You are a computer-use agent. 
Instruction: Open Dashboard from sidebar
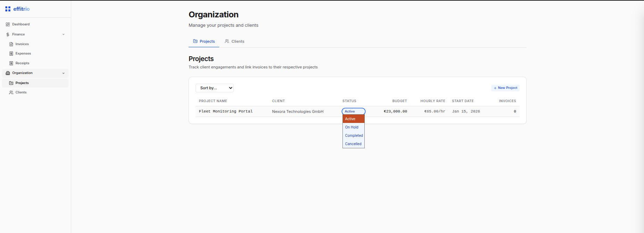coord(35,24)
